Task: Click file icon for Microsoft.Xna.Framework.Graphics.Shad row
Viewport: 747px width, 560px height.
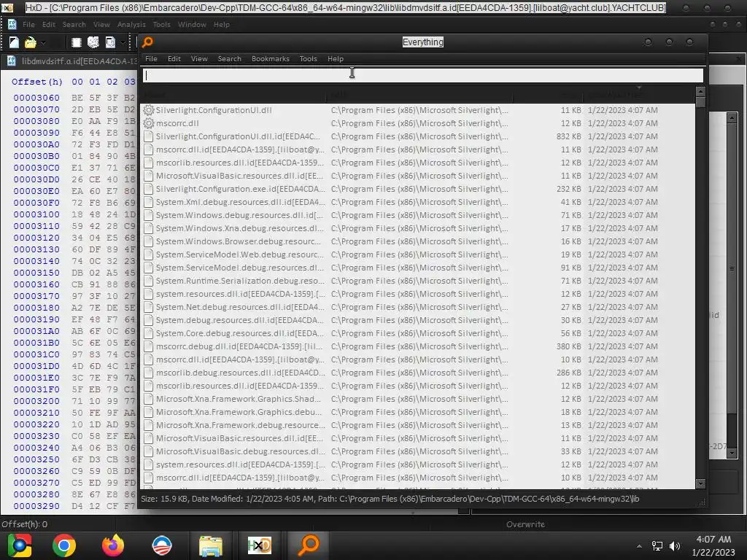Action: coord(149,399)
